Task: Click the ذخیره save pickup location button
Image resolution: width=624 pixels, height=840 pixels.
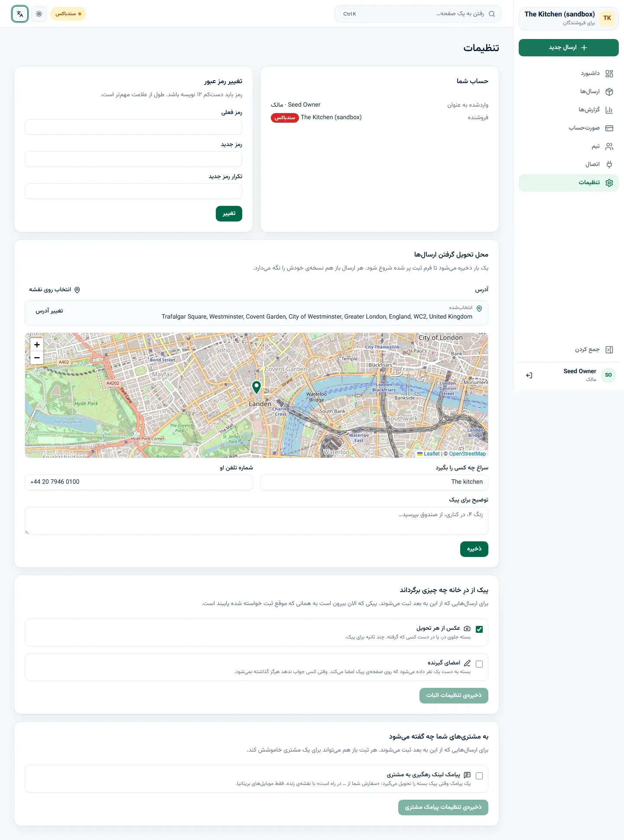Action: [x=474, y=549]
